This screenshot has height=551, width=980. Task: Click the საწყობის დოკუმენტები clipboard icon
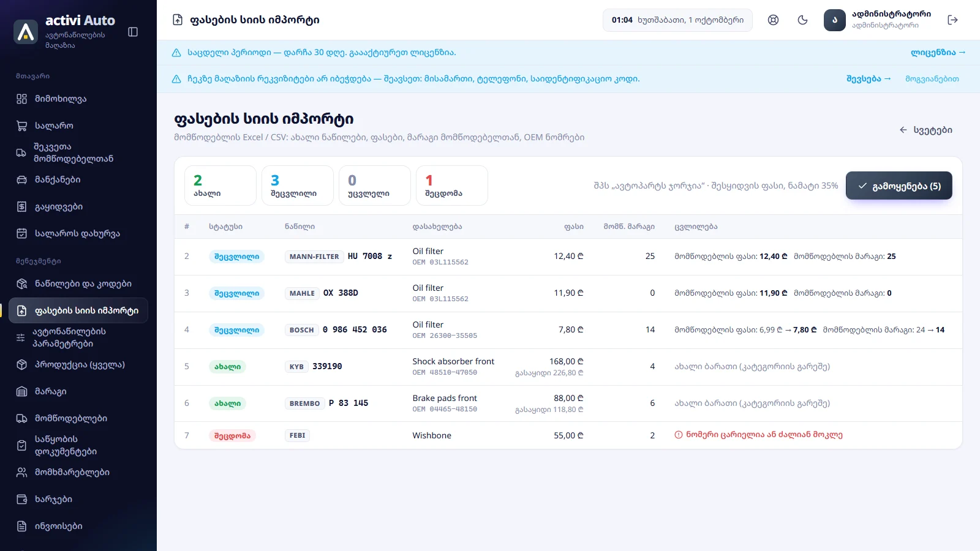tap(22, 446)
